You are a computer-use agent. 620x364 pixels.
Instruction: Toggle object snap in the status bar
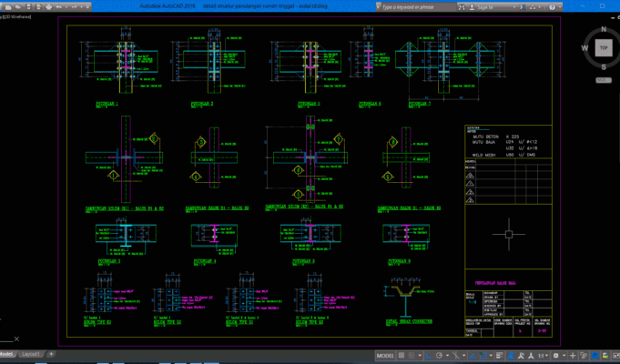click(483, 356)
